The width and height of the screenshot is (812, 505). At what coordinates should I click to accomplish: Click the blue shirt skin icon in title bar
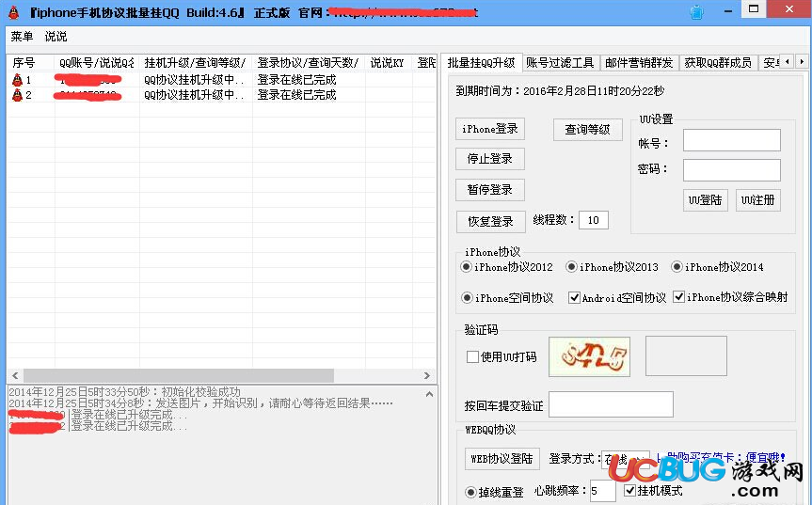pyautogui.click(x=697, y=12)
